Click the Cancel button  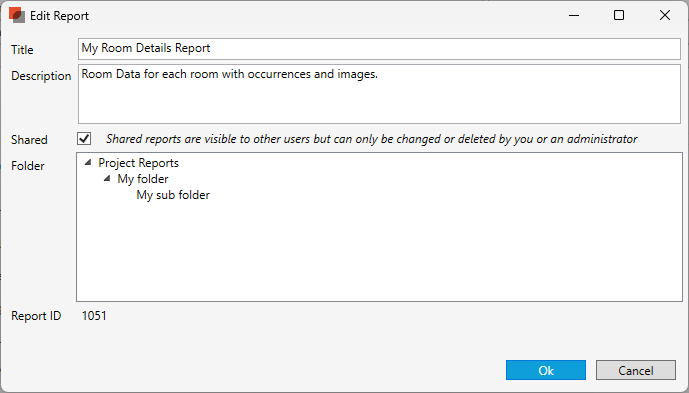point(636,370)
